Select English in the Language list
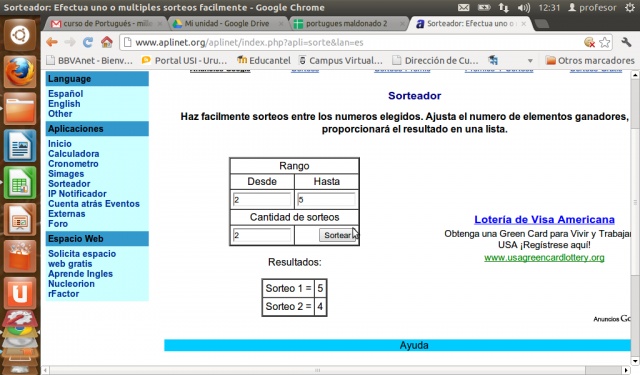This screenshot has width=640, height=375. click(64, 104)
